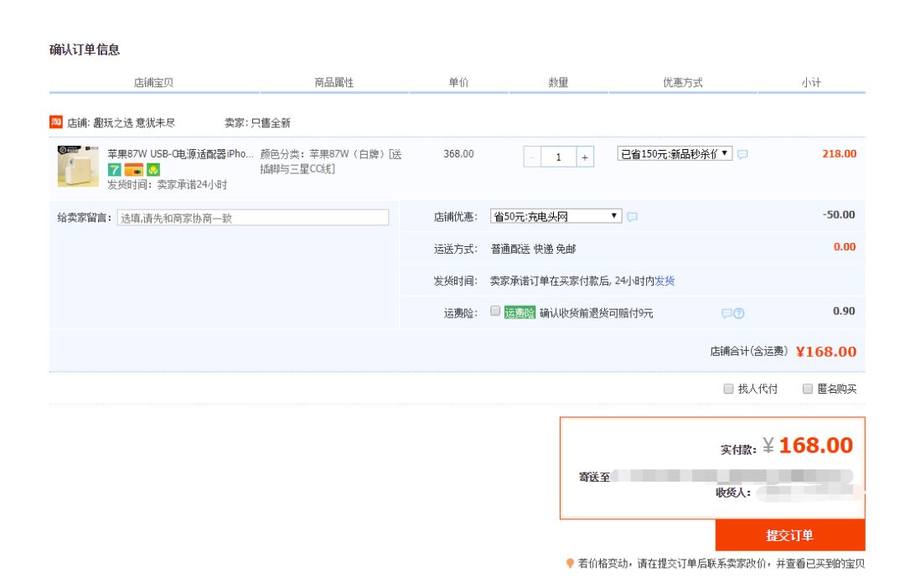Click the 商品属性 column header
Image resolution: width=905 pixels, height=588 pixels.
pos(334,83)
